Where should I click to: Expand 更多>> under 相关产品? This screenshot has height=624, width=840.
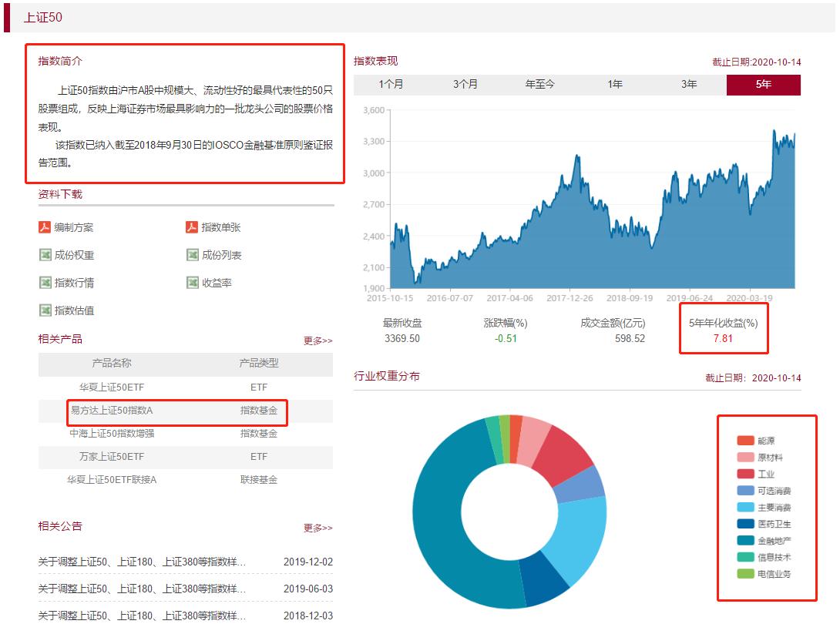319,340
